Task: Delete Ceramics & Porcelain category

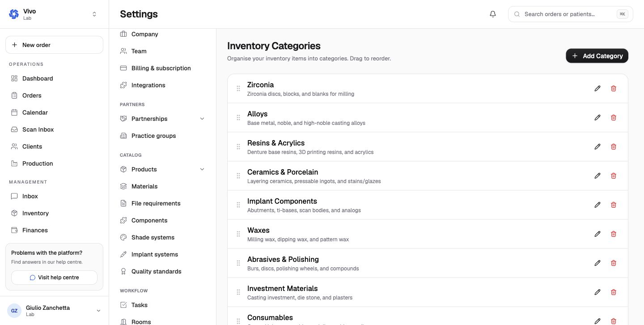Action: click(614, 176)
